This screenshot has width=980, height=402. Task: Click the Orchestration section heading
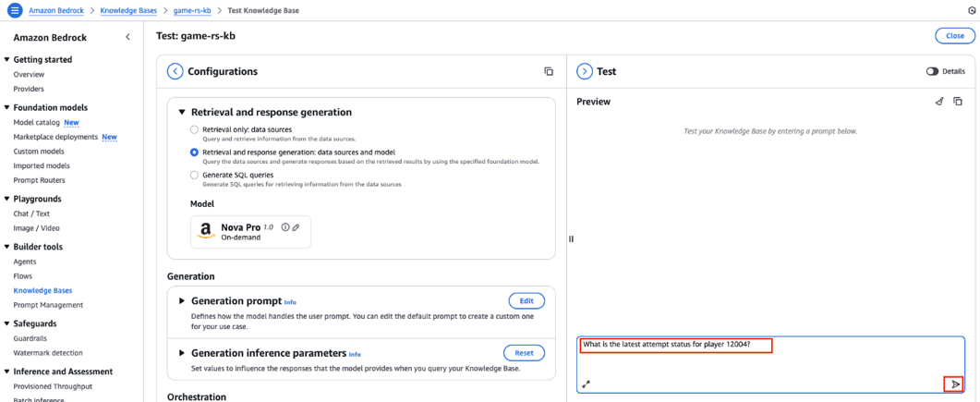pyautogui.click(x=196, y=396)
